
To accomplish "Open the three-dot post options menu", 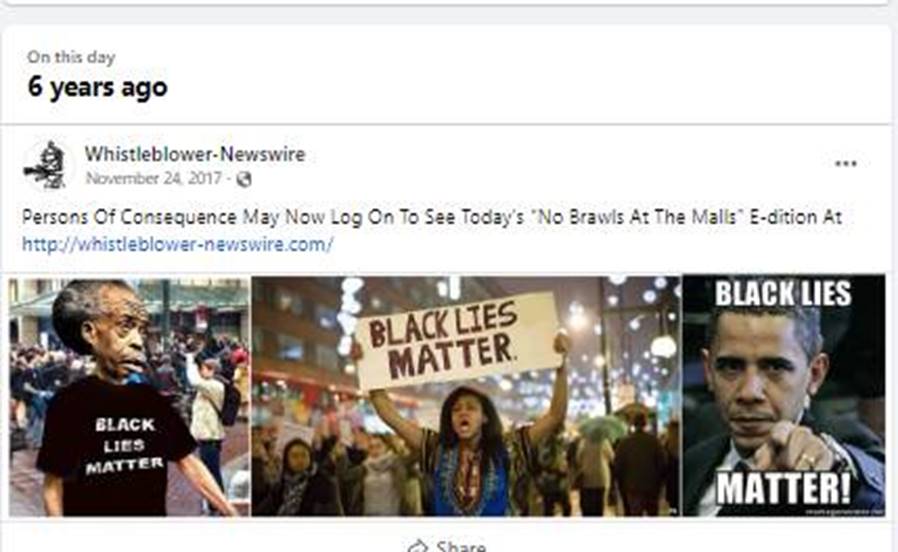I will click(x=845, y=164).
